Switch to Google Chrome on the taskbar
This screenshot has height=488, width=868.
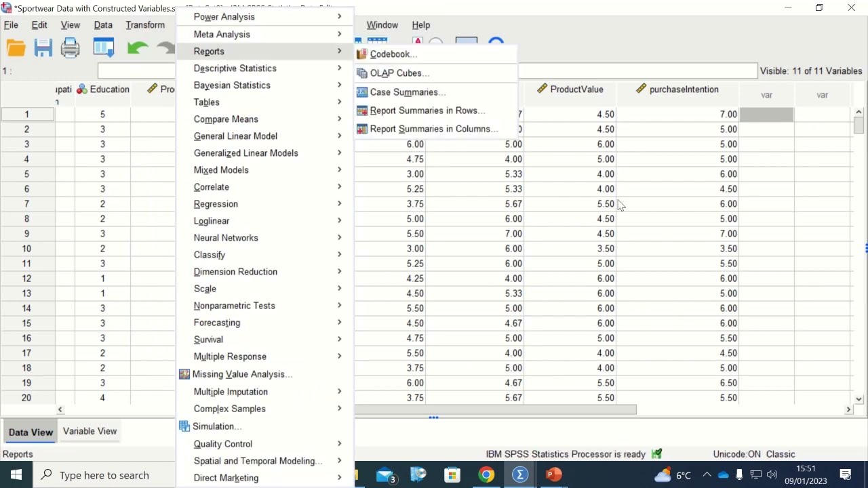pos(486,475)
